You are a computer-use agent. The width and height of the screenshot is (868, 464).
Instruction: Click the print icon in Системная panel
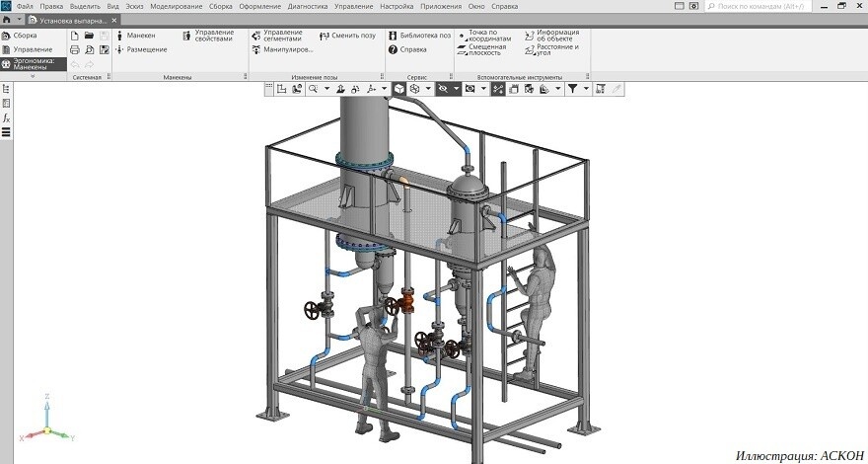pyautogui.click(x=75, y=50)
